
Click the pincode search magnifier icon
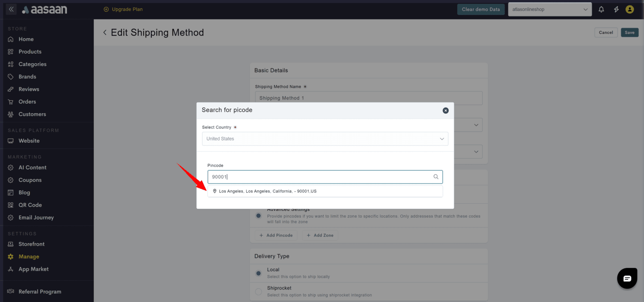coord(436,177)
